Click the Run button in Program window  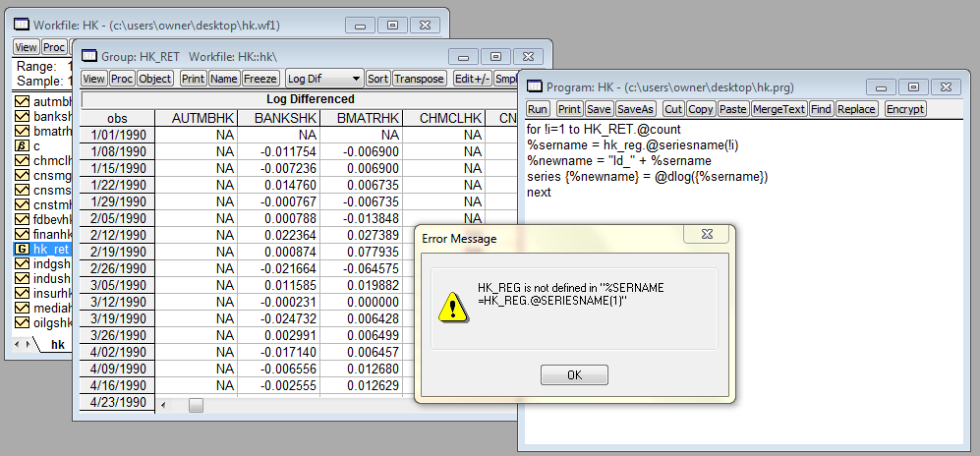pyautogui.click(x=538, y=109)
